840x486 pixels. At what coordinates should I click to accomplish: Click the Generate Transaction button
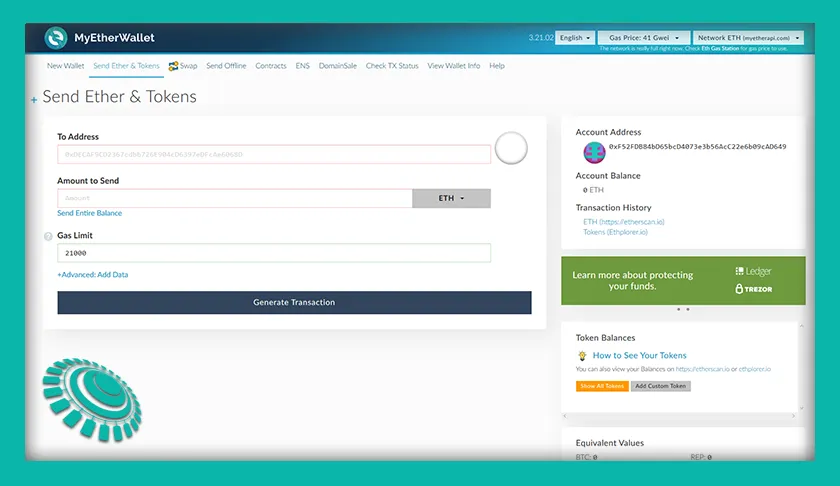coord(294,302)
